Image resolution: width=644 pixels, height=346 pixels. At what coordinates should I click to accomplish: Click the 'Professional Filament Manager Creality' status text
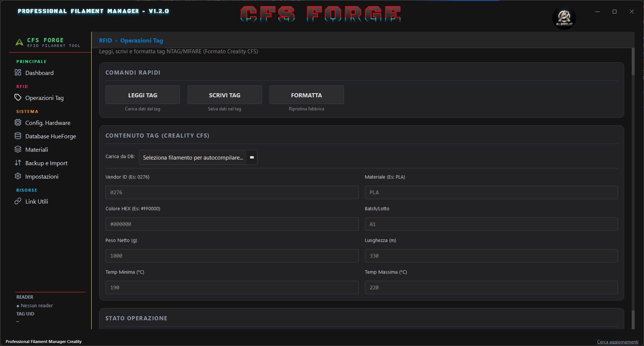tap(44, 342)
